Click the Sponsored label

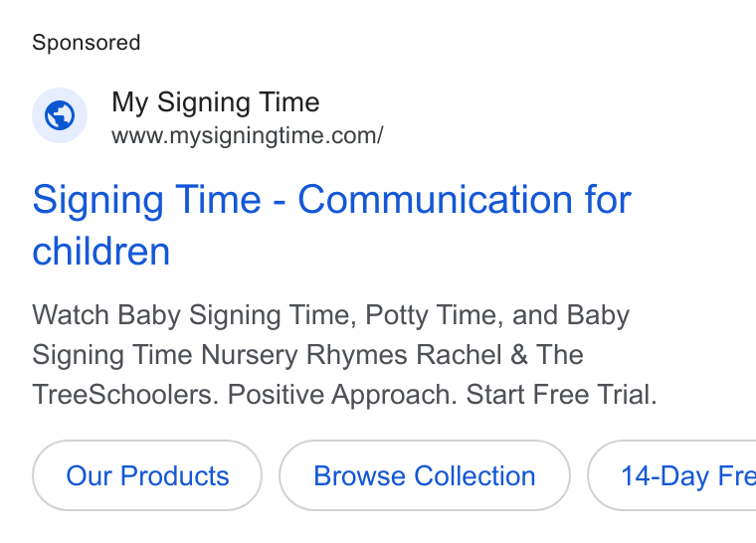[87, 43]
